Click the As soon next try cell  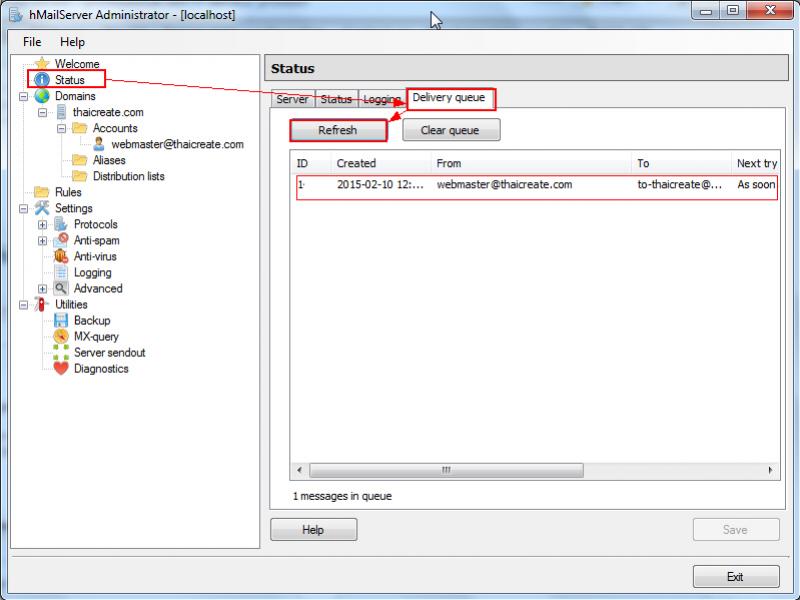tap(756, 185)
